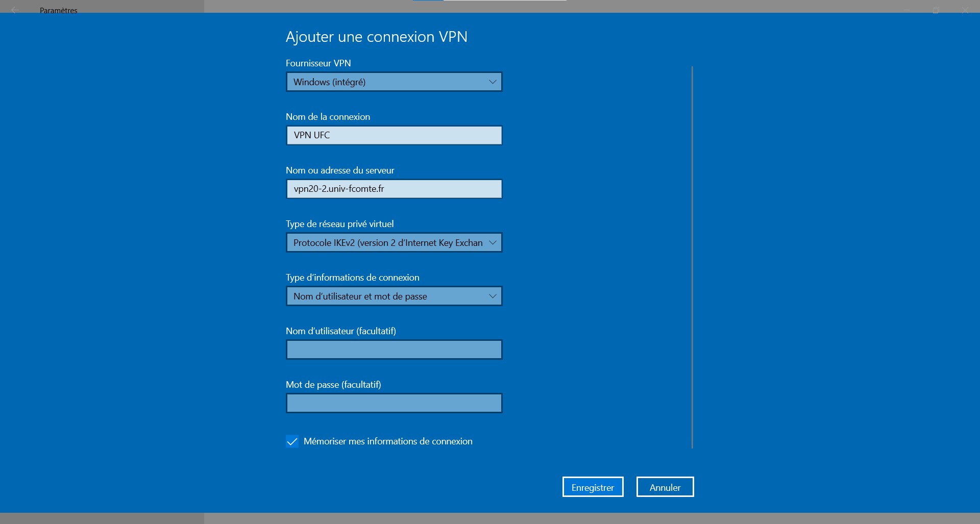This screenshot has height=524, width=980.
Task: Open the Type d'informations de connexion dropdown
Action: 388,296
